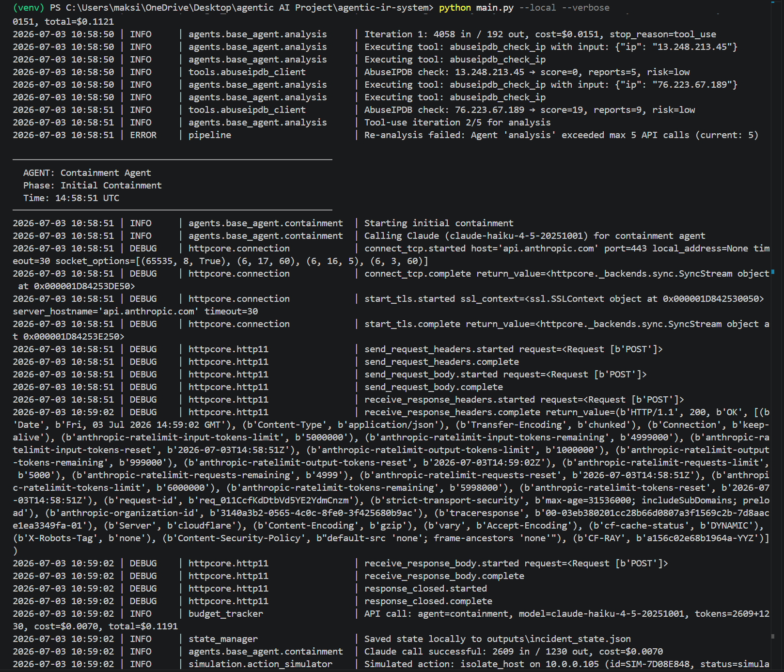Click 'connect_tcp.started' debug message
Screen dimensions: 784x672
(567, 248)
